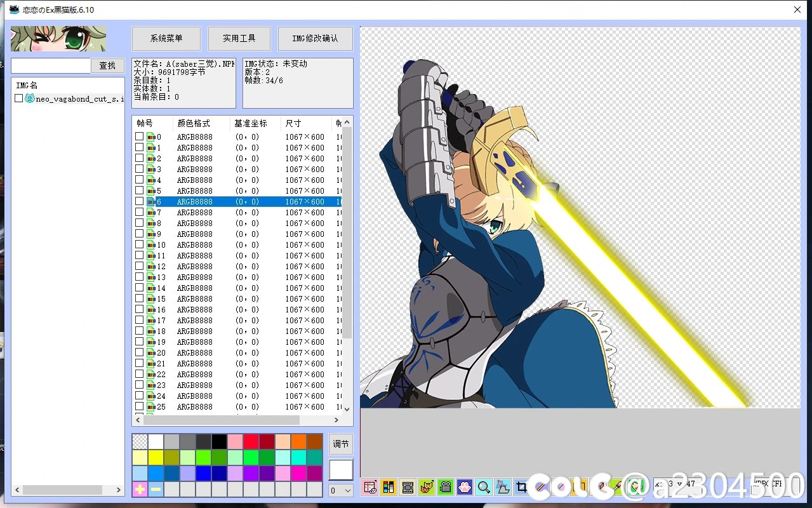This screenshot has height=508, width=812.
Task: Click the blue minus remove-color icon
Action: (156, 489)
